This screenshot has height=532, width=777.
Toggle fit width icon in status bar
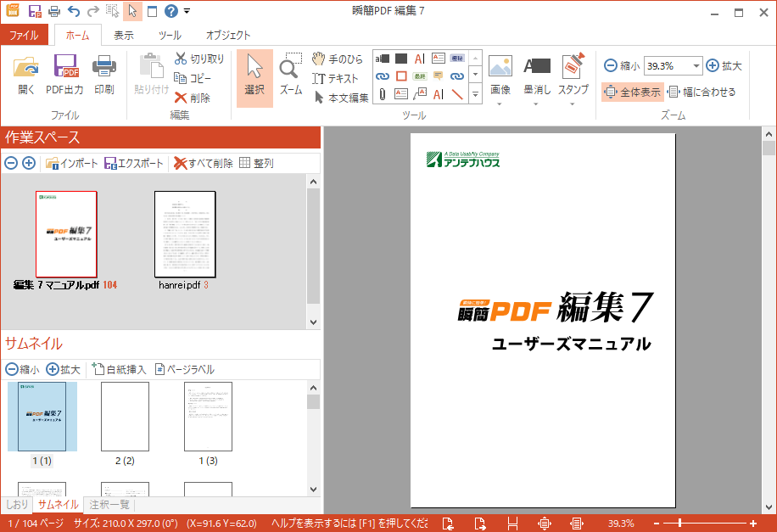coord(576,523)
